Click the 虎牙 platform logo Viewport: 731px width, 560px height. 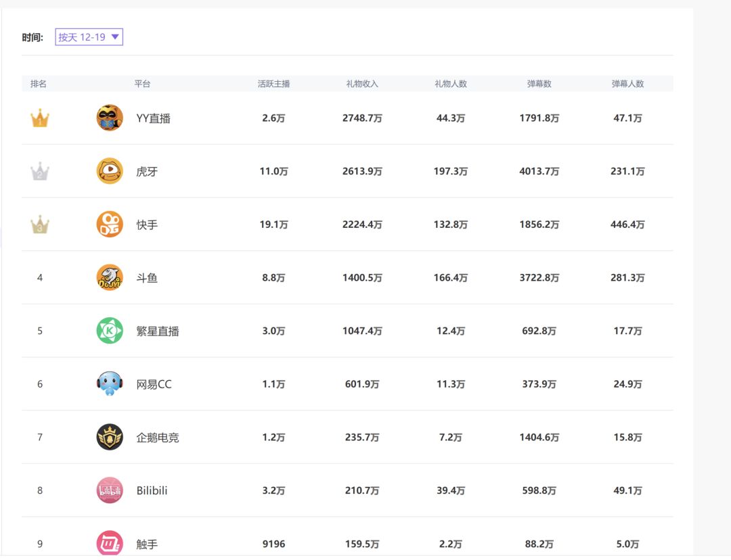(x=110, y=171)
